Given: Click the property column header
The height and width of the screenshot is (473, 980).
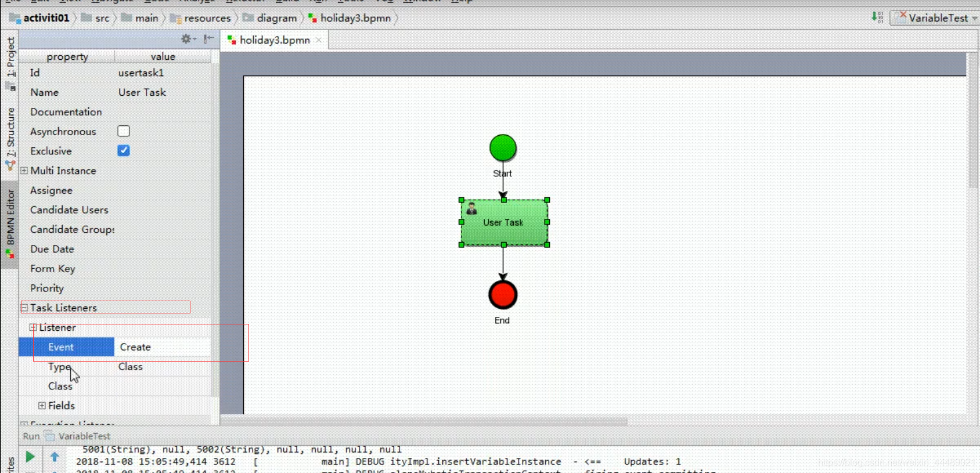Looking at the screenshot, I should 67,56.
